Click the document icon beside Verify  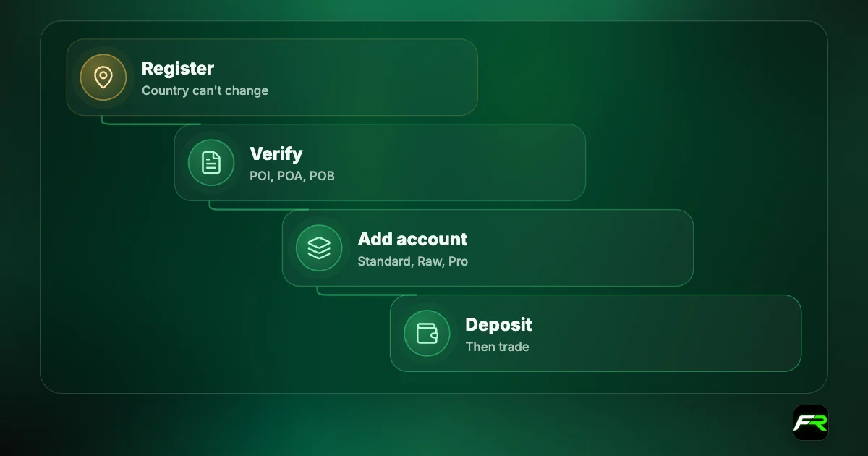[x=211, y=163]
